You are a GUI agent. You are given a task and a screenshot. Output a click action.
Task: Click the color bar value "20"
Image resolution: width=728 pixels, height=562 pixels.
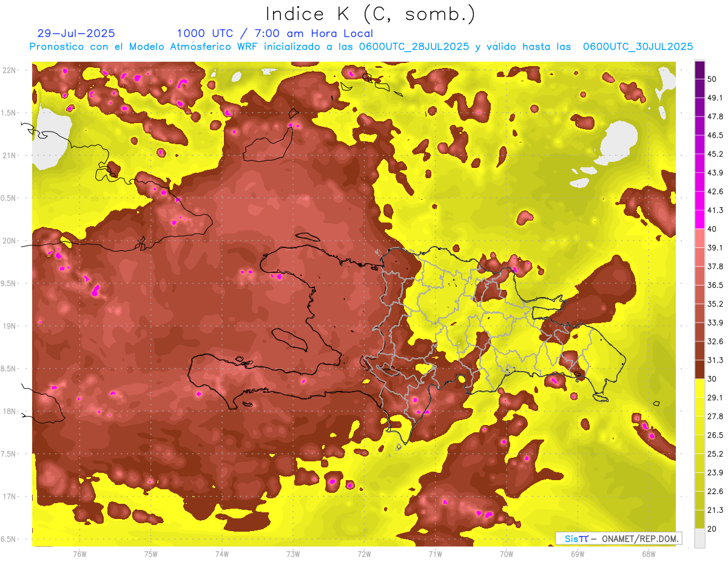[713, 529]
